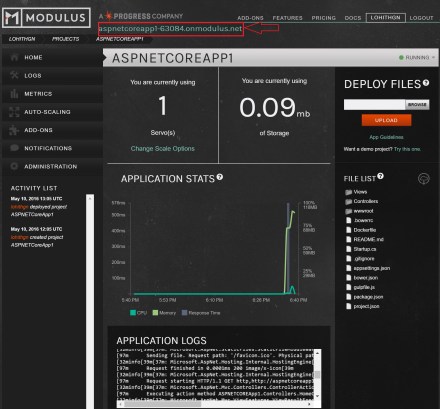Click application logs scroll up arrow
The image size is (440, 409).
coord(318,353)
